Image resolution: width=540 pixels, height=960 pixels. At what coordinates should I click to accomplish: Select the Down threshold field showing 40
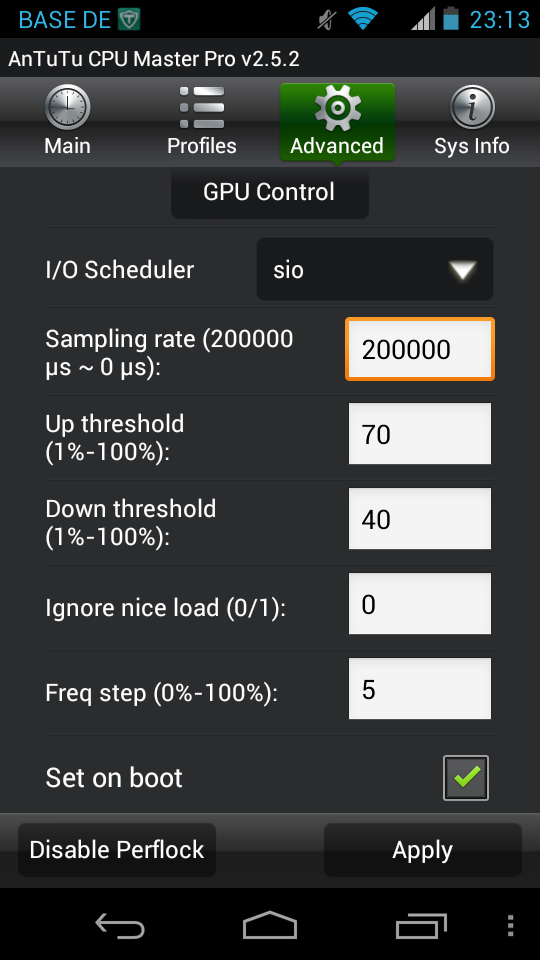pos(420,519)
